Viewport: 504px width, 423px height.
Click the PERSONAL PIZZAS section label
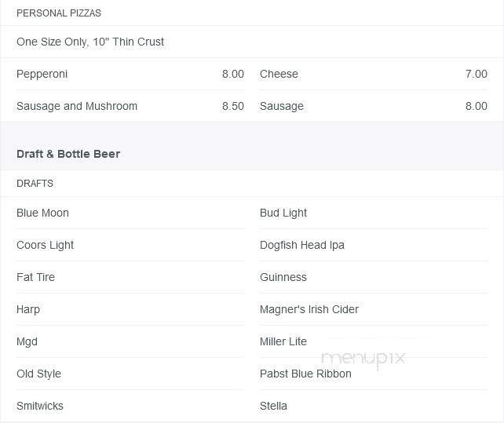pyautogui.click(x=59, y=13)
